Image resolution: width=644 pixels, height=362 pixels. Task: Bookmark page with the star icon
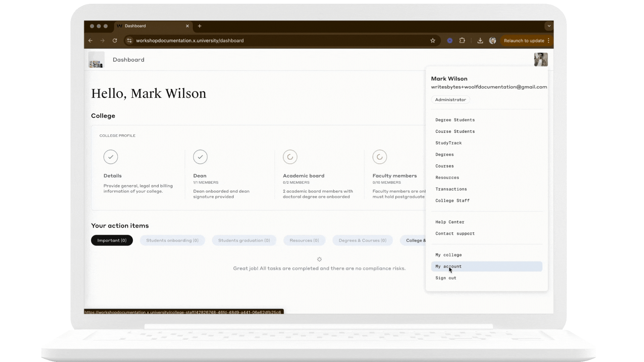click(433, 41)
